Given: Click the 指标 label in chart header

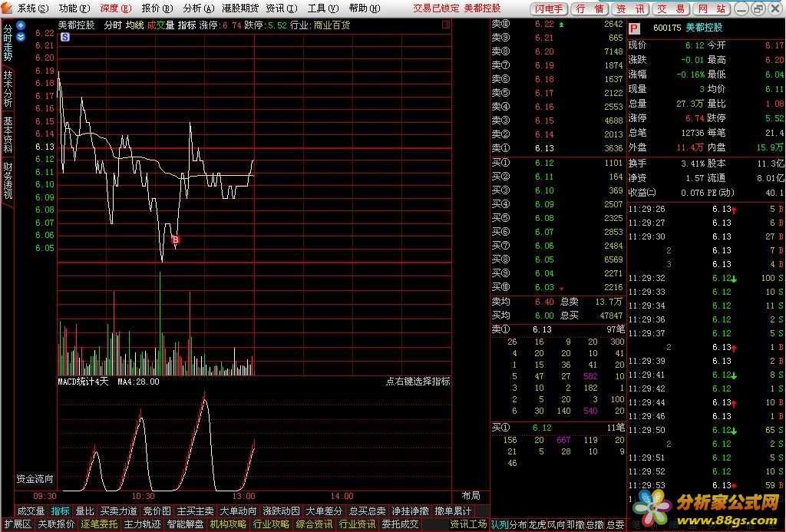Looking at the screenshot, I should point(187,25).
